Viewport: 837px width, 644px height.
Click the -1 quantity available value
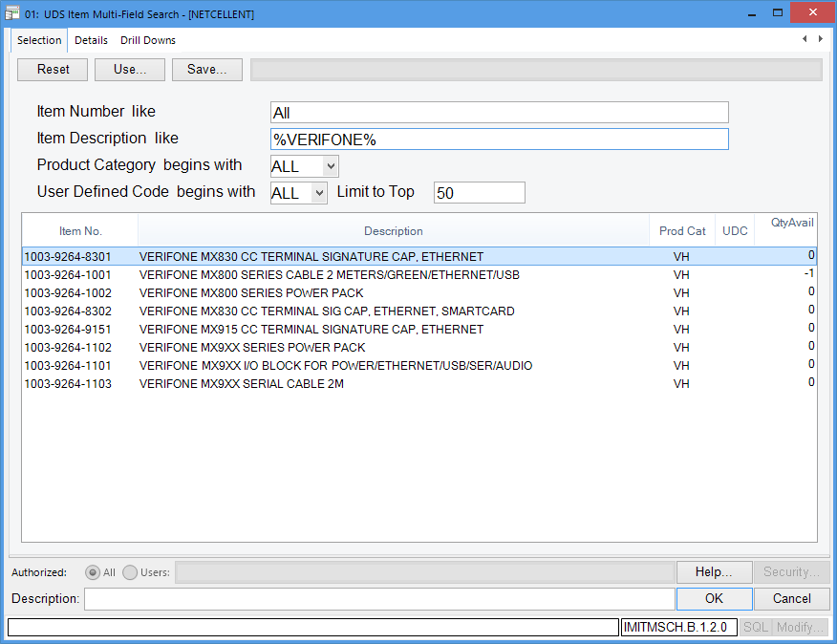(809, 273)
